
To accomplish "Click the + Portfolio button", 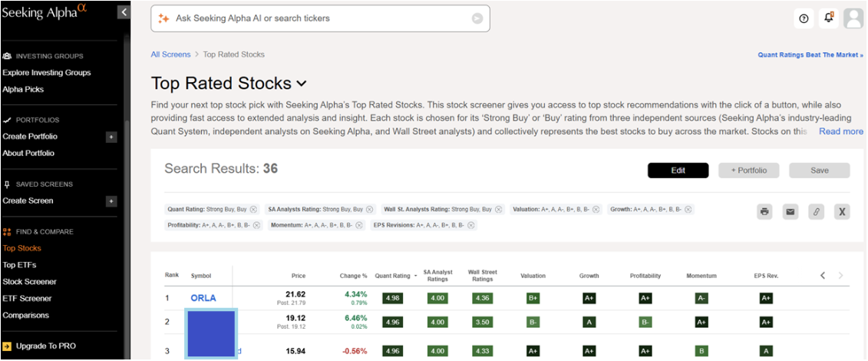I will tap(749, 171).
